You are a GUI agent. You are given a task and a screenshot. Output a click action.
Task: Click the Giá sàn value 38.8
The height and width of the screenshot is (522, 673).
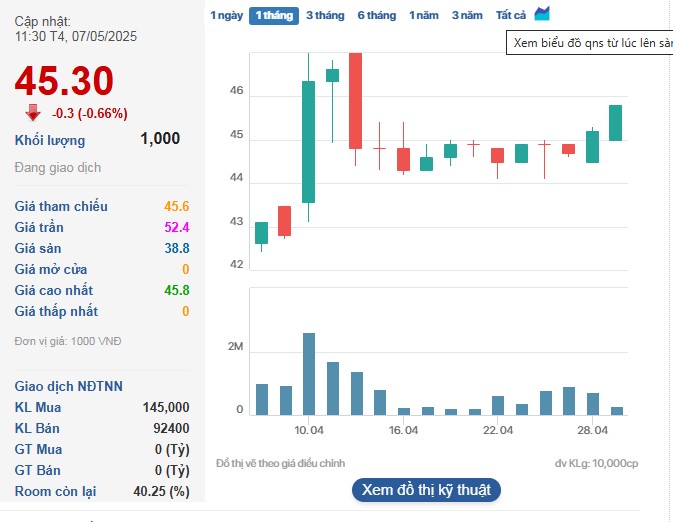(177, 248)
